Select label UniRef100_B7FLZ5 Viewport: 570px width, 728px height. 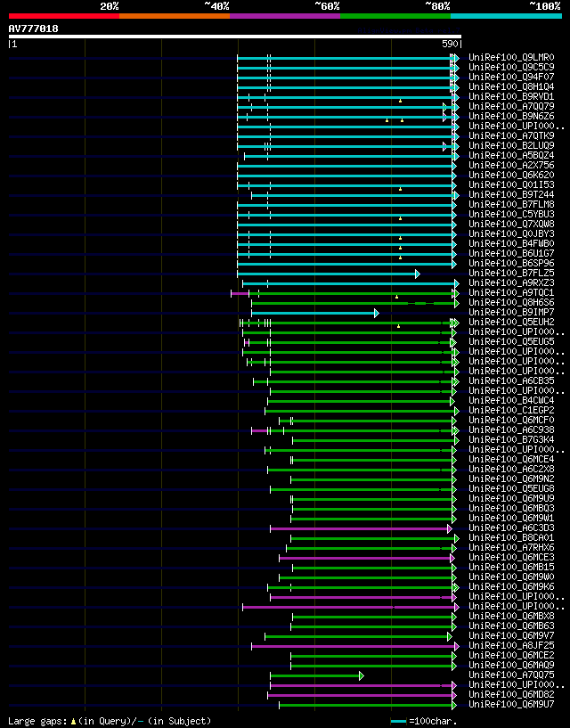pyautogui.click(x=511, y=273)
